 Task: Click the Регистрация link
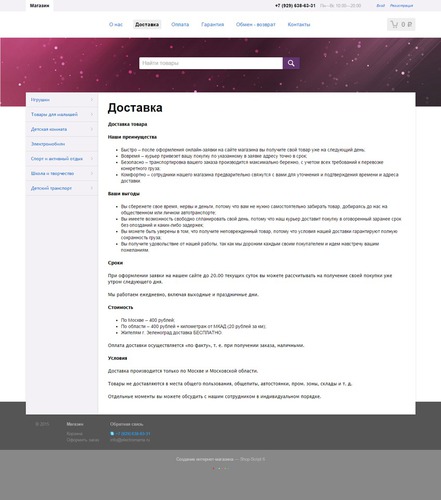click(401, 6)
